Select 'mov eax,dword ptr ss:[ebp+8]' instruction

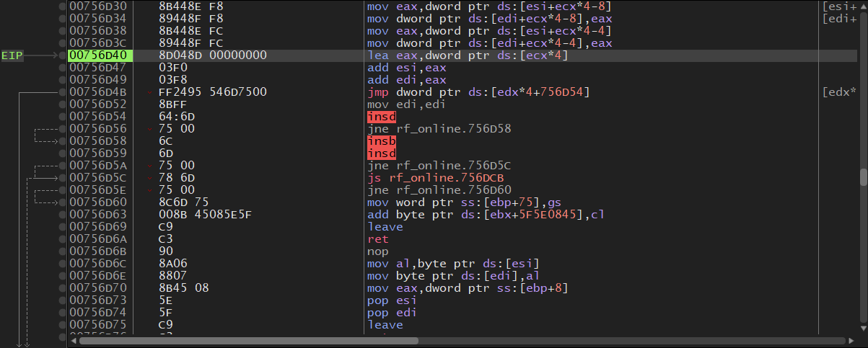(468, 288)
